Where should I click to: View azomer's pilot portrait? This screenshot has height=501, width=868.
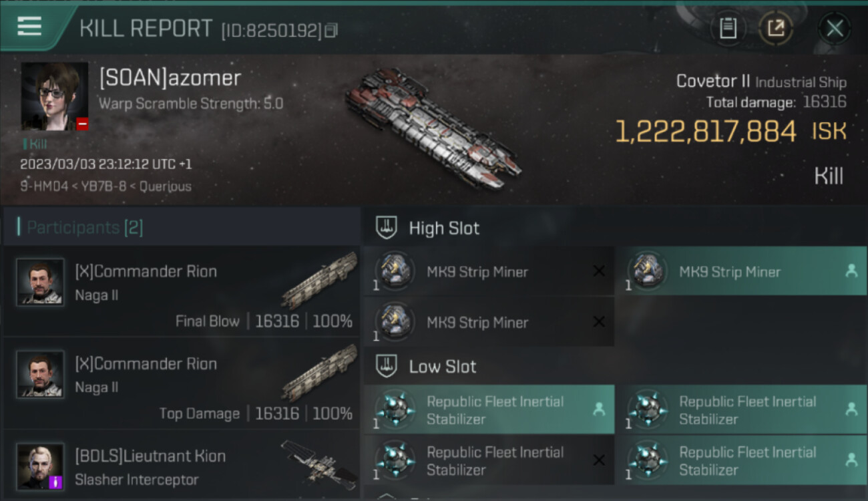click(x=54, y=96)
